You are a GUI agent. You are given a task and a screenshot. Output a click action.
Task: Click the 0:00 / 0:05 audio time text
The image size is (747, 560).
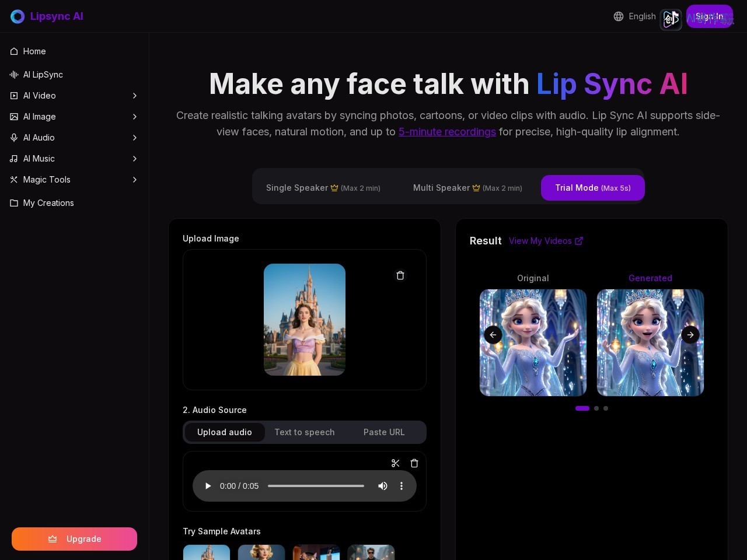[x=239, y=486]
